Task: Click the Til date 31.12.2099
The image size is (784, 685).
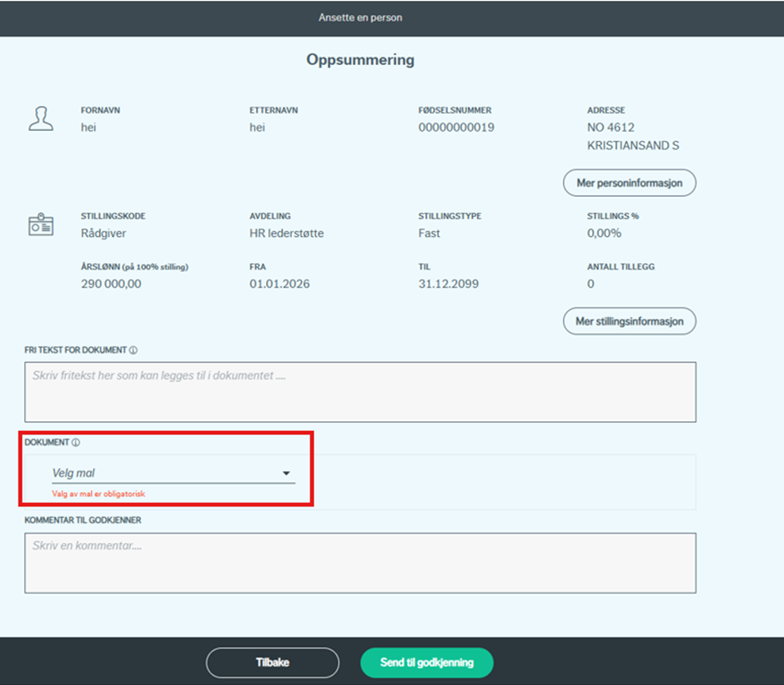Action: coord(449,285)
